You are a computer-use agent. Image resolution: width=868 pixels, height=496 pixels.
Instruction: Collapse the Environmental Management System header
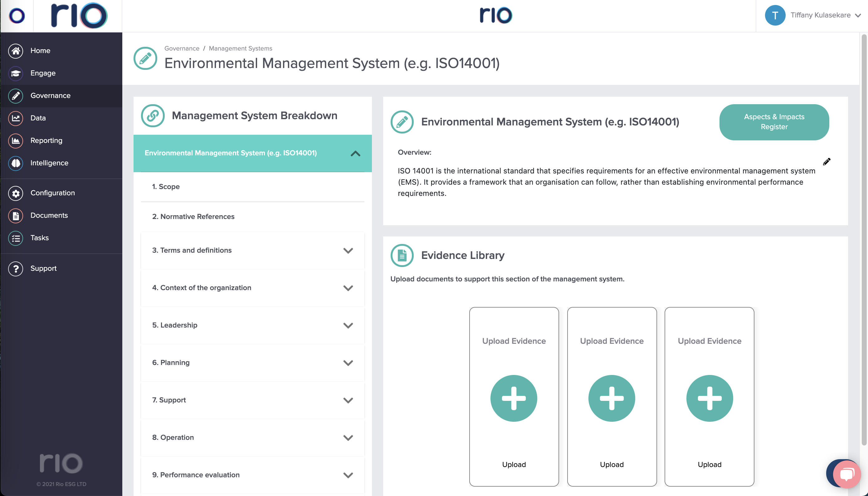[x=355, y=154]
